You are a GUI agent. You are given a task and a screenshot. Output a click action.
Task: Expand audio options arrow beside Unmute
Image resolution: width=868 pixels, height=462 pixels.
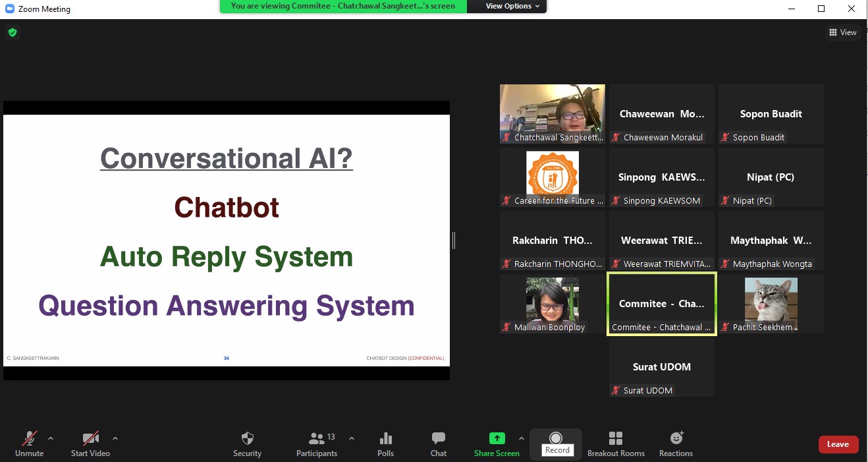(x=51, y=438)
